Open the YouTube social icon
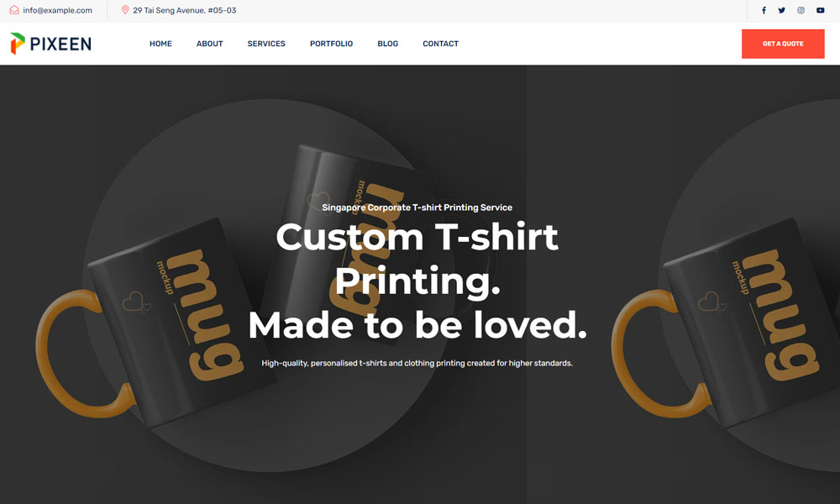The image size is (840, 504). point(820,10)
